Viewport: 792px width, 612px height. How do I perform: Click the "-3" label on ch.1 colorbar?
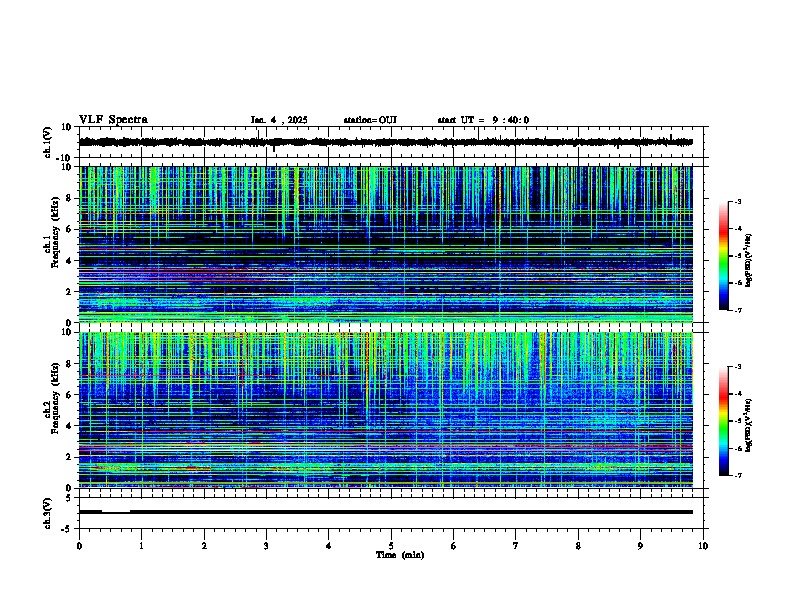coord(737,202)
